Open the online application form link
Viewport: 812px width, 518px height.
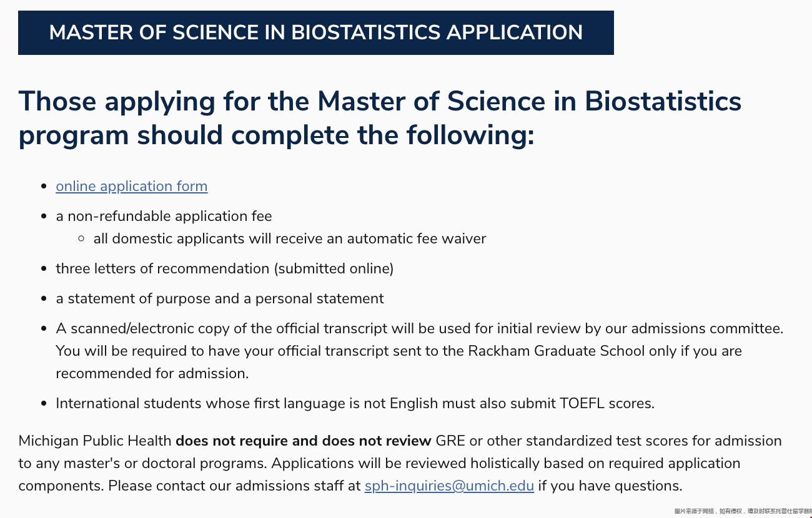131,186
